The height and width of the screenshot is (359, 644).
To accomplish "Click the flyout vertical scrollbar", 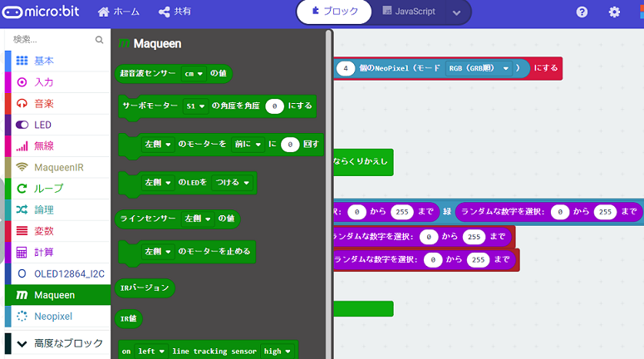I will point(328,193).
